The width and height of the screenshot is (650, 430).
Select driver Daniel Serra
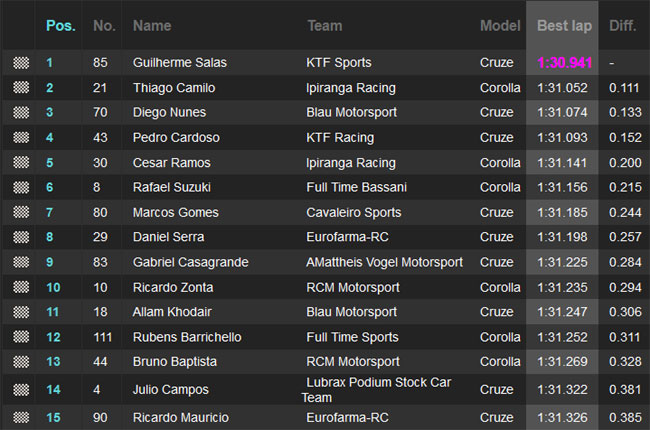pyautogui.click(x=168, y=237)
